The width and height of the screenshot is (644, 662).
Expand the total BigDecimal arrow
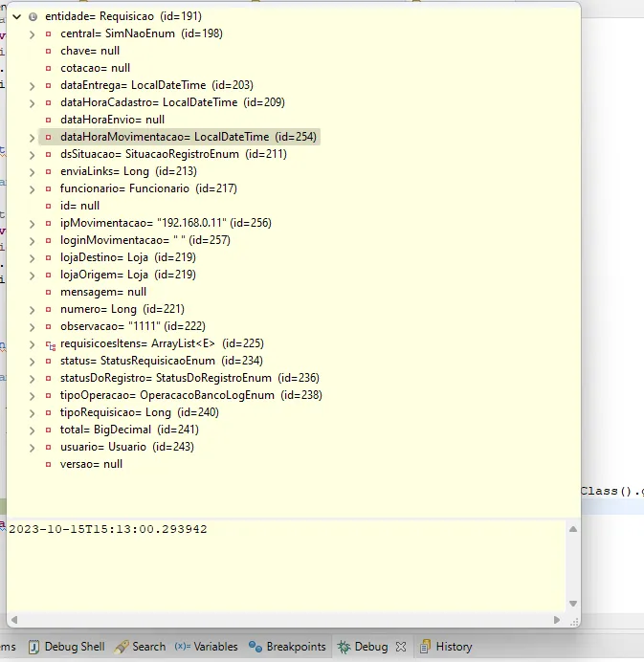pos(33,430)
